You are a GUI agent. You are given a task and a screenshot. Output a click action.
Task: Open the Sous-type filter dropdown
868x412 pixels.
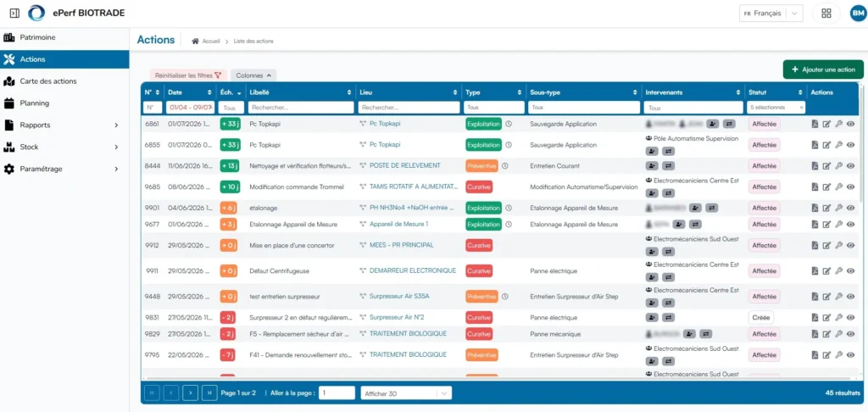[x=583, y=108]
